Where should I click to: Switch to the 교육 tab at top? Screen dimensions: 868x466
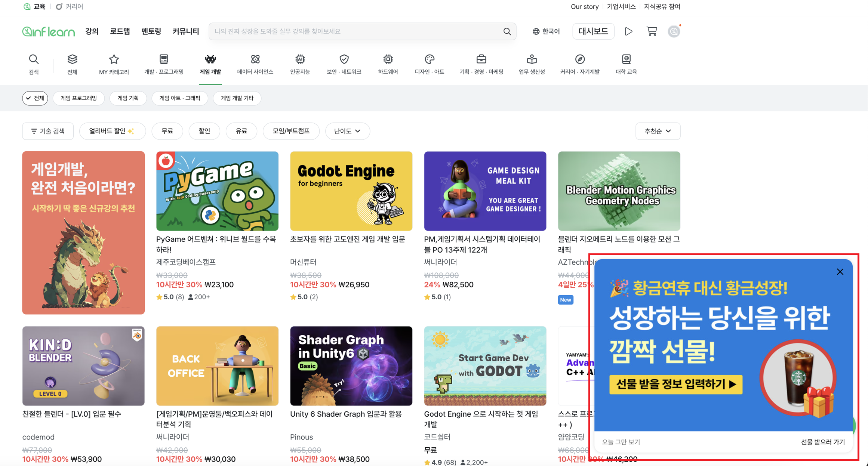(35, 7)
